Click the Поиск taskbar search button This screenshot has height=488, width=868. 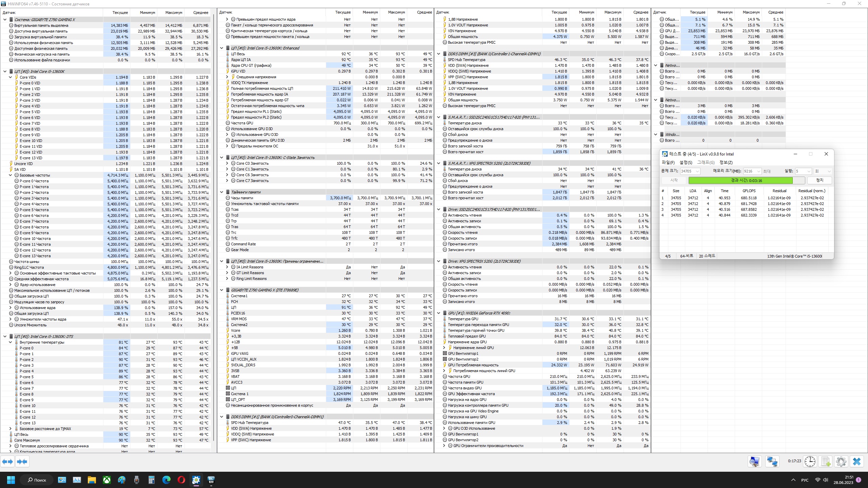[x=37, y=480]
